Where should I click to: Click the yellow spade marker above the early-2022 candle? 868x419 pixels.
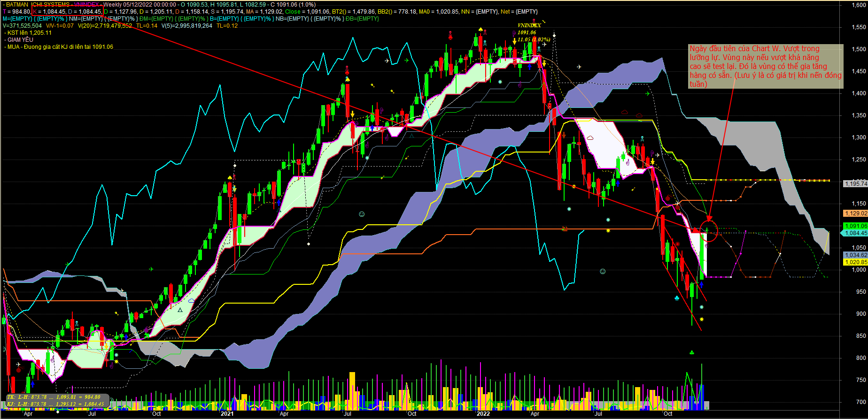point(480,30)
